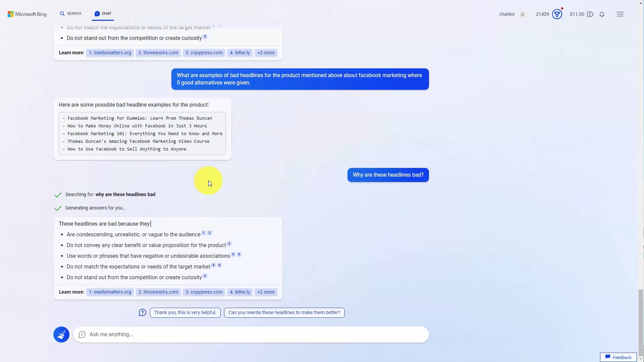Open the Feedback button
Screen dimensions: 644x362
(619, 357)
